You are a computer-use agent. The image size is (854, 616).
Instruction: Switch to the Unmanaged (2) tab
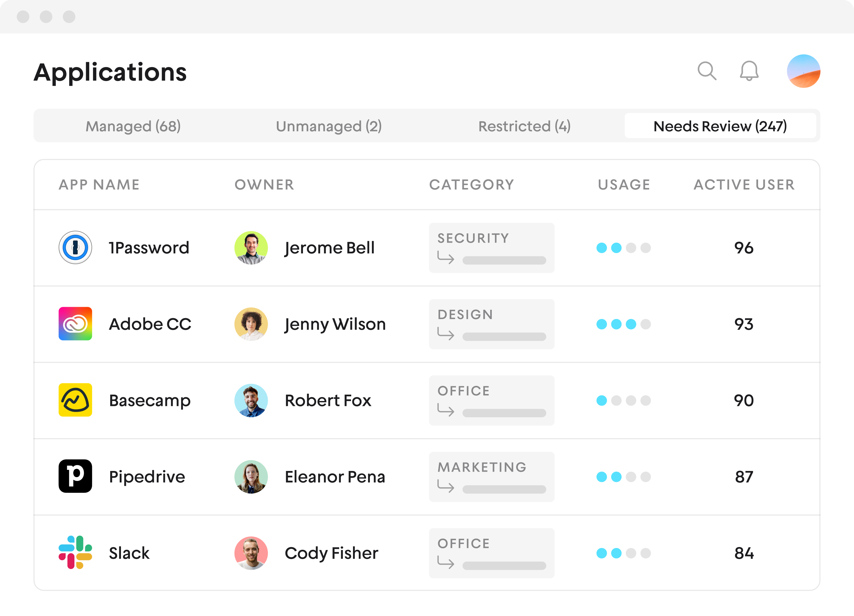click(329, 126)
